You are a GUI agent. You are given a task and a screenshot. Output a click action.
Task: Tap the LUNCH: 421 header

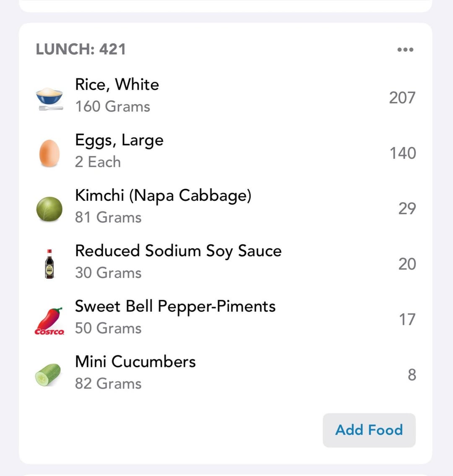81,49
